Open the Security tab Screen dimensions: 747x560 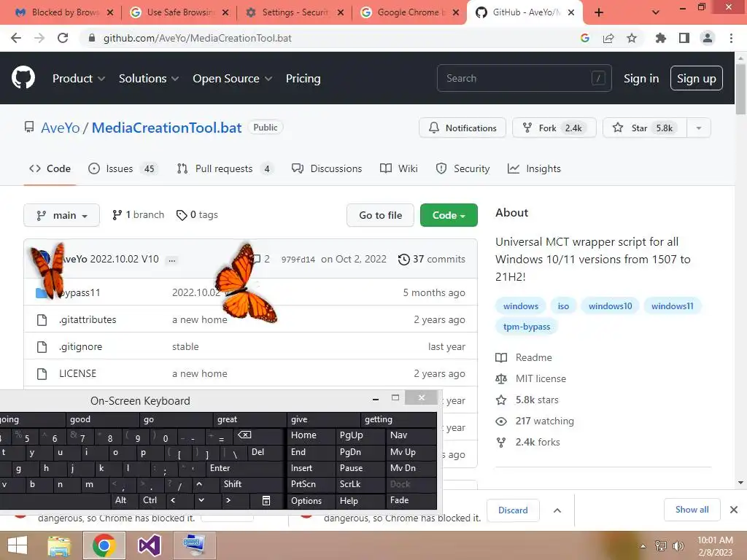point(462,168)
